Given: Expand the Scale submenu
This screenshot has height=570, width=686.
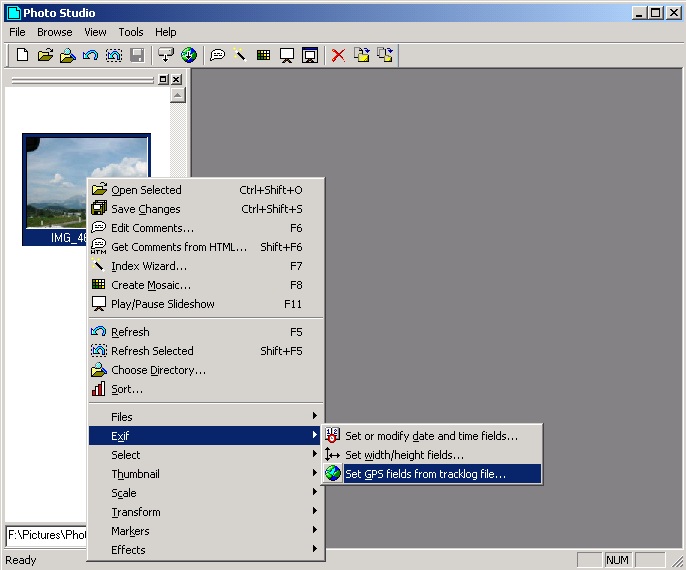Looking at the screenshot, I should [x=206, y=493].
